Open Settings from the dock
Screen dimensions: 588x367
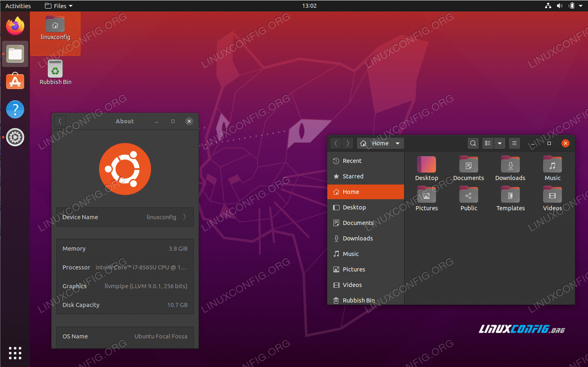[x=15, y=137]
